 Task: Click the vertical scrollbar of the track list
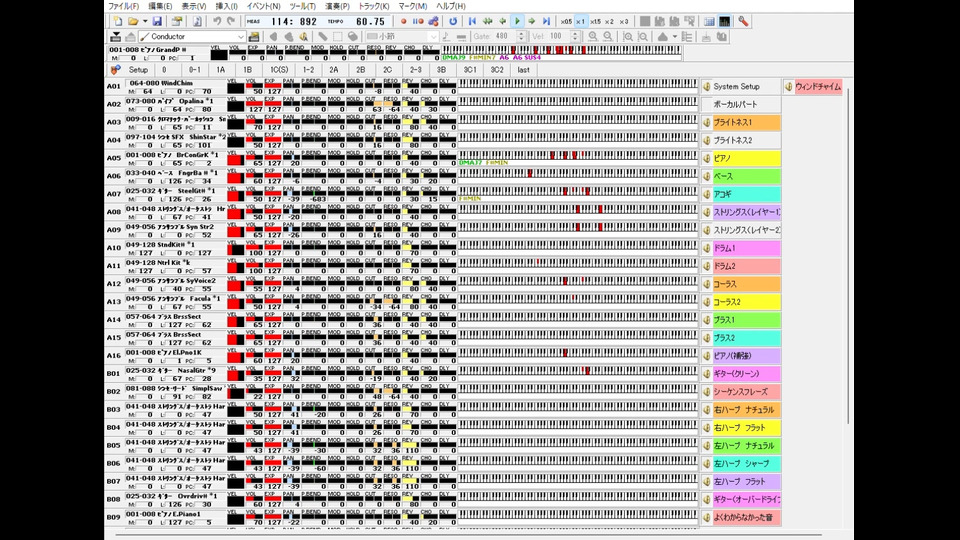pos(848,257)
